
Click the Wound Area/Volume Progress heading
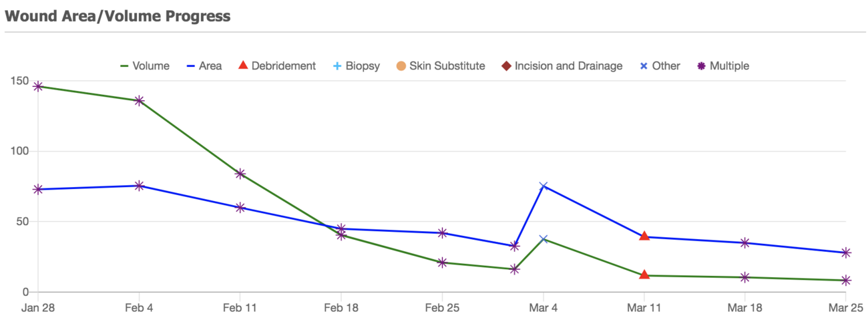pos(118,16)
